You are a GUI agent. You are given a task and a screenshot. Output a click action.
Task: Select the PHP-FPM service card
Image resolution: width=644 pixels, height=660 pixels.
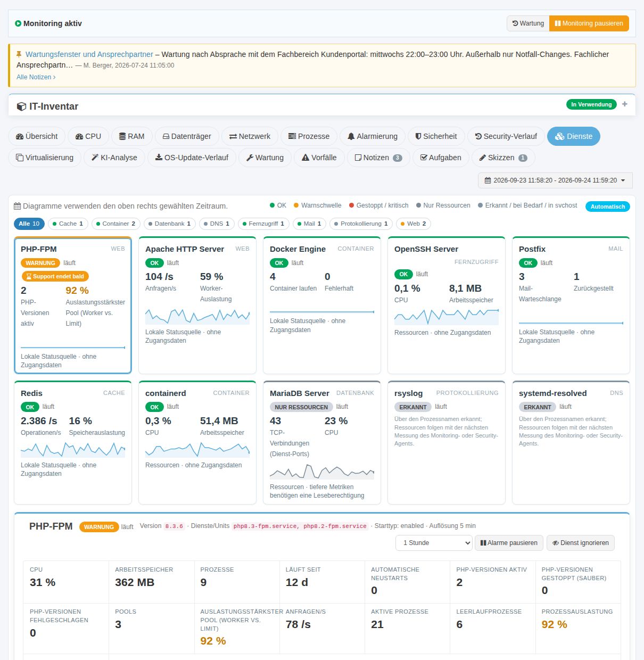coord(73,306)
